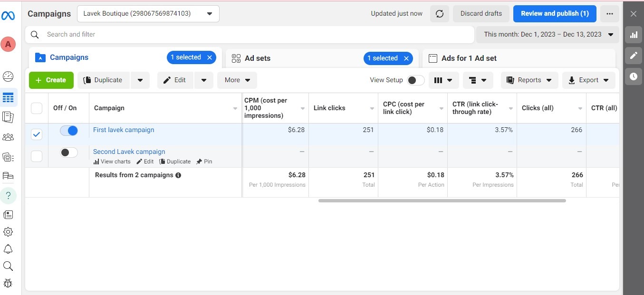Open Audiences icon in left sidebar
This screenshot has height=295, width=644.
pos(8,137)
